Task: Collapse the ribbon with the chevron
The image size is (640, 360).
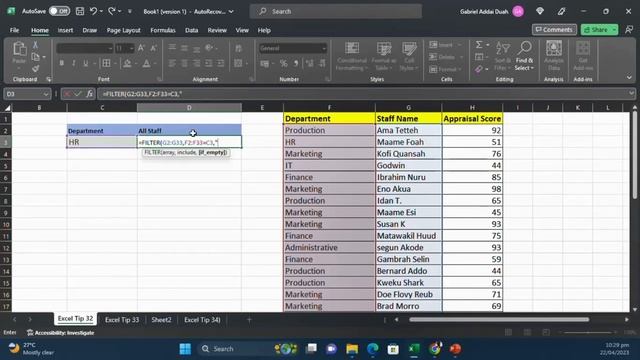Action: pyautogui.click(x=629, y=78)
